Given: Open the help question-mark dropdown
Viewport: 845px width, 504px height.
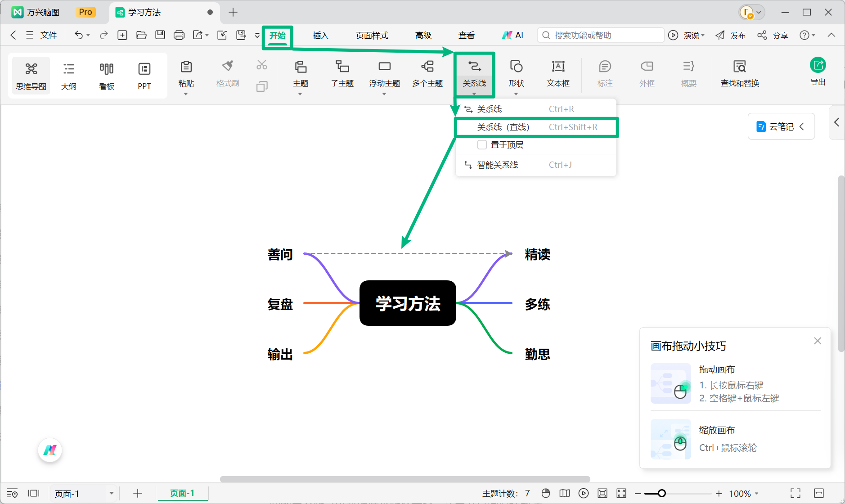Looking at the screenshot, I should [807, 35].
